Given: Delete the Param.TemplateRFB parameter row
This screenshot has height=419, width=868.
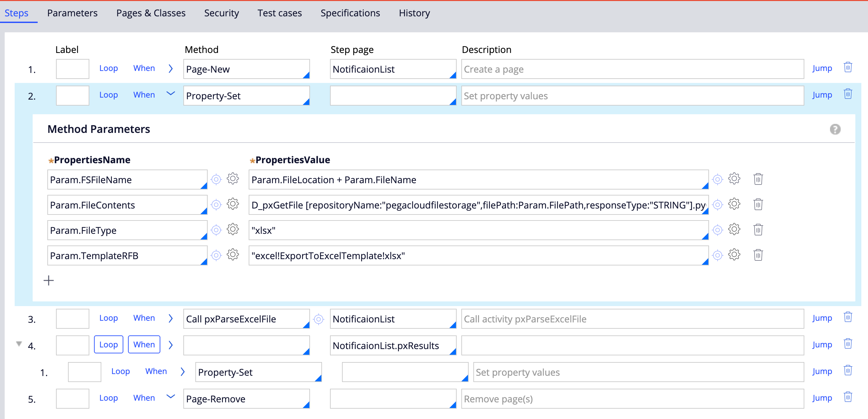Looking at the screenshot, I should (758, 255).
